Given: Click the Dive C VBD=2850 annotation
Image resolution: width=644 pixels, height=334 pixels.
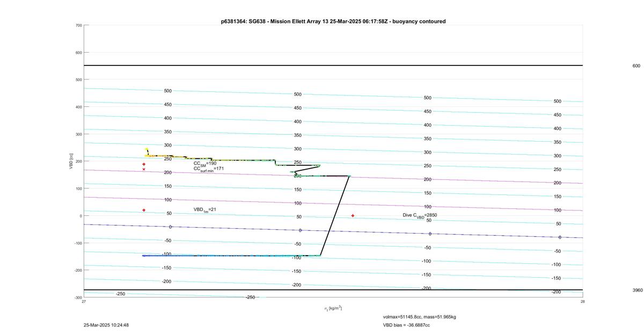Looking at the screenshot, I should [420, 215].
